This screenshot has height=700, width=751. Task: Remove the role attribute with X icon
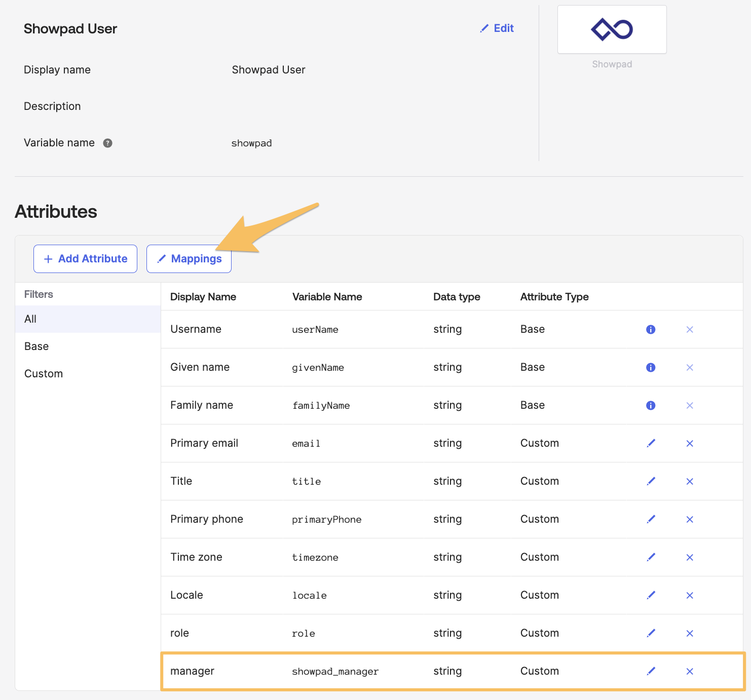[x=690, y=633]
